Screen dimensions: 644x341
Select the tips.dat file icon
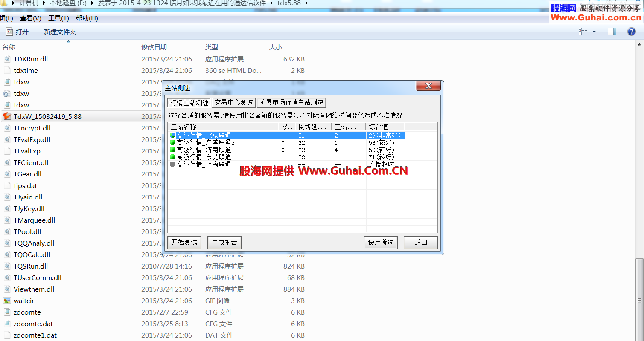tap(7, 185)
